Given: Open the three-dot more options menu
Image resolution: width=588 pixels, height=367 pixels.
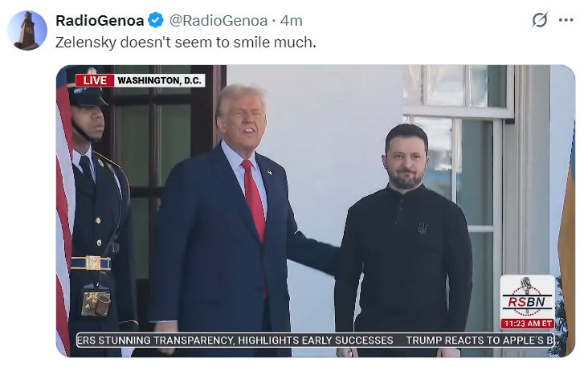Looking at the screenshot, I should [566, 20].
